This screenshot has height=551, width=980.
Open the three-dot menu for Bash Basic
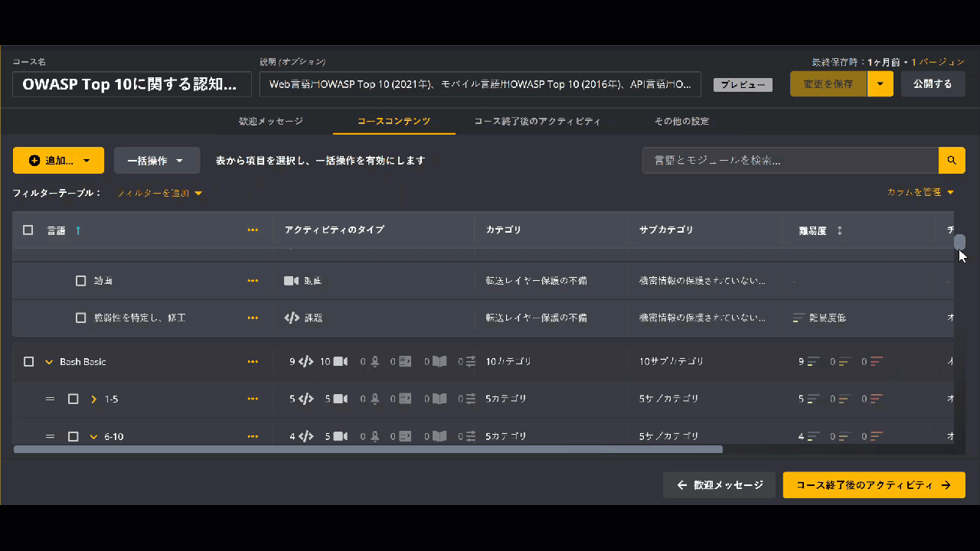pos(253,362)
